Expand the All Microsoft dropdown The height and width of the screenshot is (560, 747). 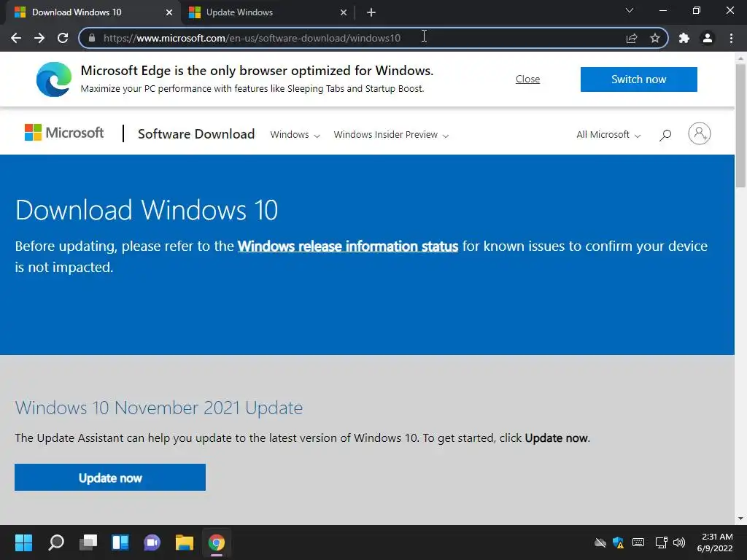608,135
